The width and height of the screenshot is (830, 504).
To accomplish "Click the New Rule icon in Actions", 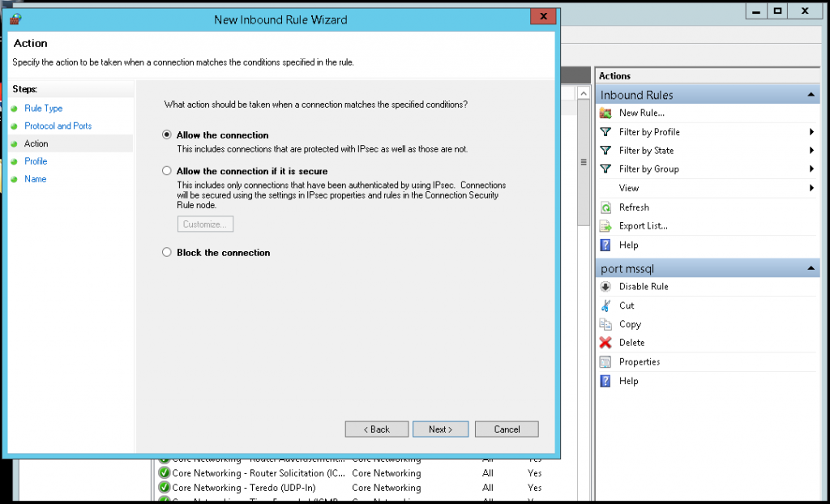I will (x=605, y=113).
